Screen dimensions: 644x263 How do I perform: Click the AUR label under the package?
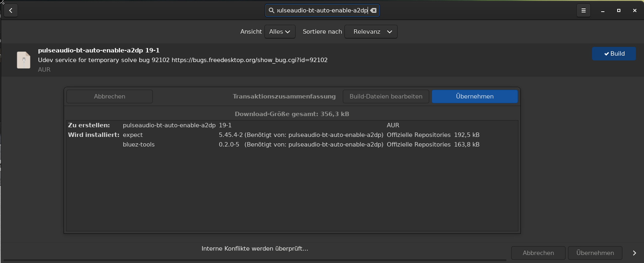[44, 70]
